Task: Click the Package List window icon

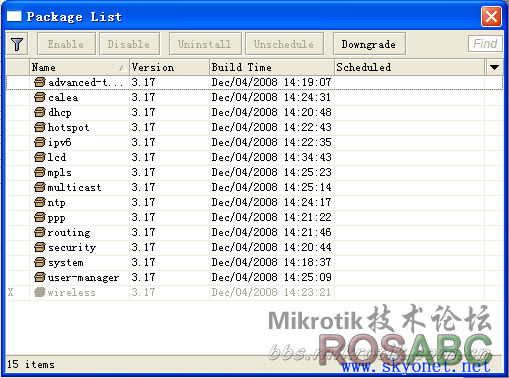Action: 14,16
